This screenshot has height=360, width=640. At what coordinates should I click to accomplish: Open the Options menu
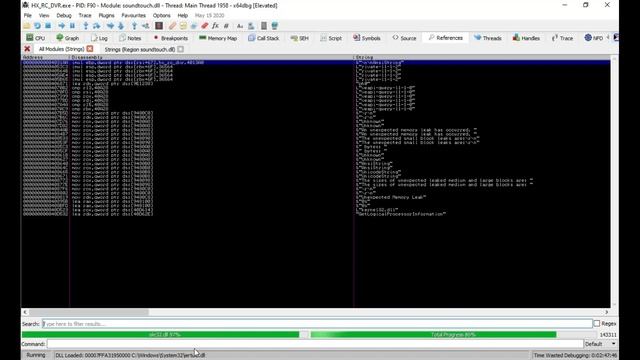pyautogui.click(x=162, y=16)
